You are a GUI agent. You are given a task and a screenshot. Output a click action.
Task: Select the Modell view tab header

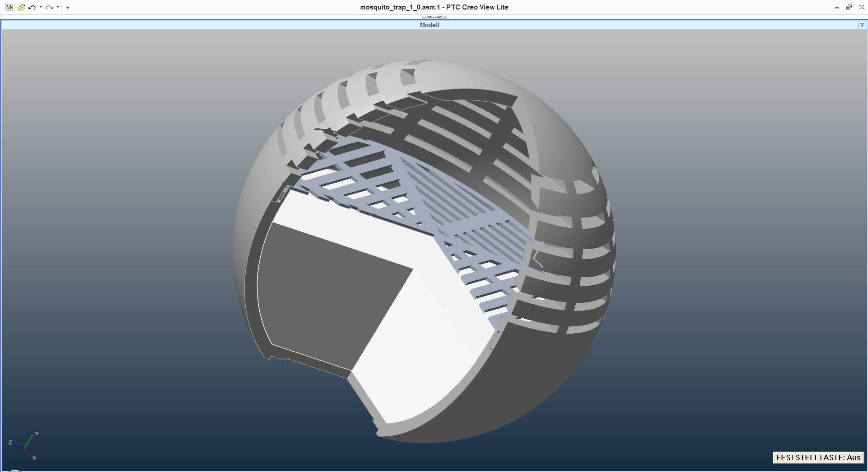429,25
